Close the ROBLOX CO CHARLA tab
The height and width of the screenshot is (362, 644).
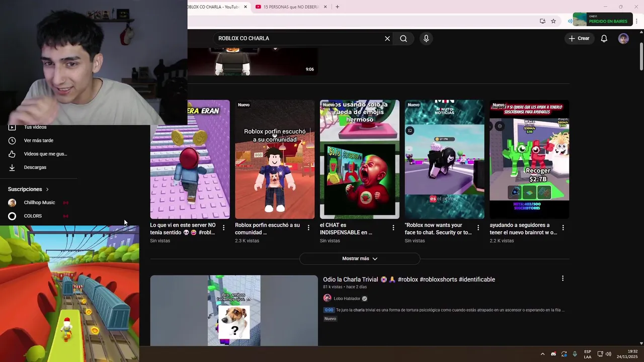(x=245, y=7)
